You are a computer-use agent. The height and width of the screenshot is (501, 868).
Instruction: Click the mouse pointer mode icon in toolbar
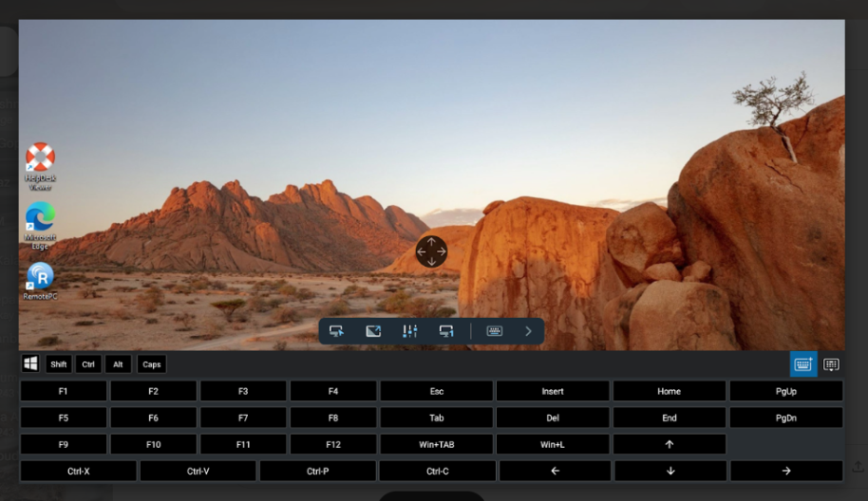pos(336,331)
